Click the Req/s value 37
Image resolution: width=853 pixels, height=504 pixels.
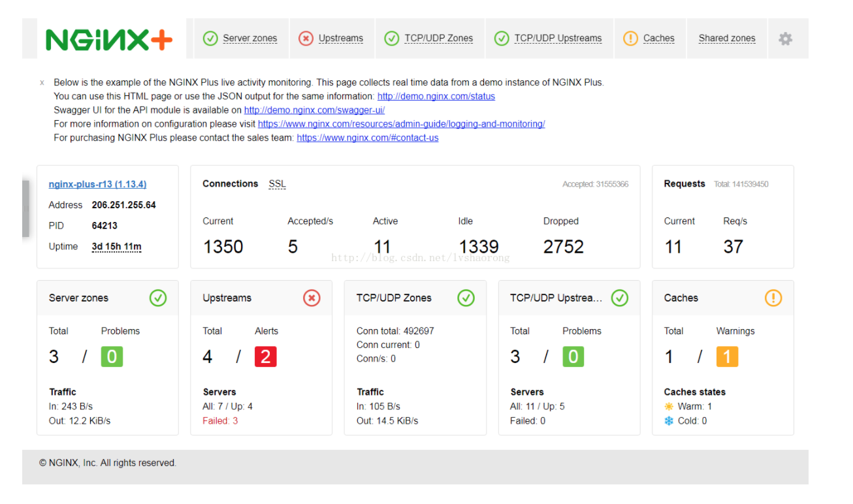tap(733, 247)
